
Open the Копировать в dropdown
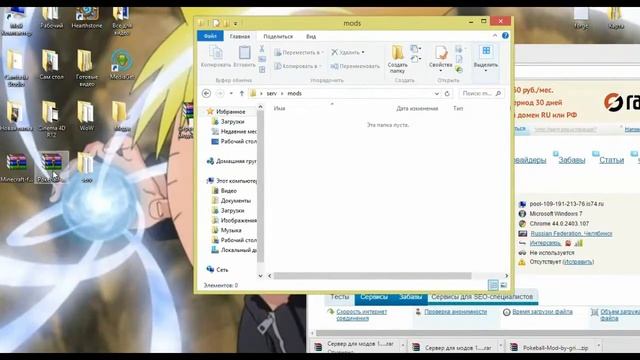coord(298,66)
